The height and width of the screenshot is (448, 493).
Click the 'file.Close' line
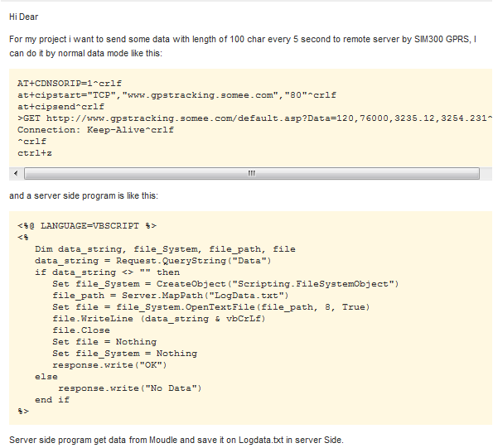click(81, 330)
